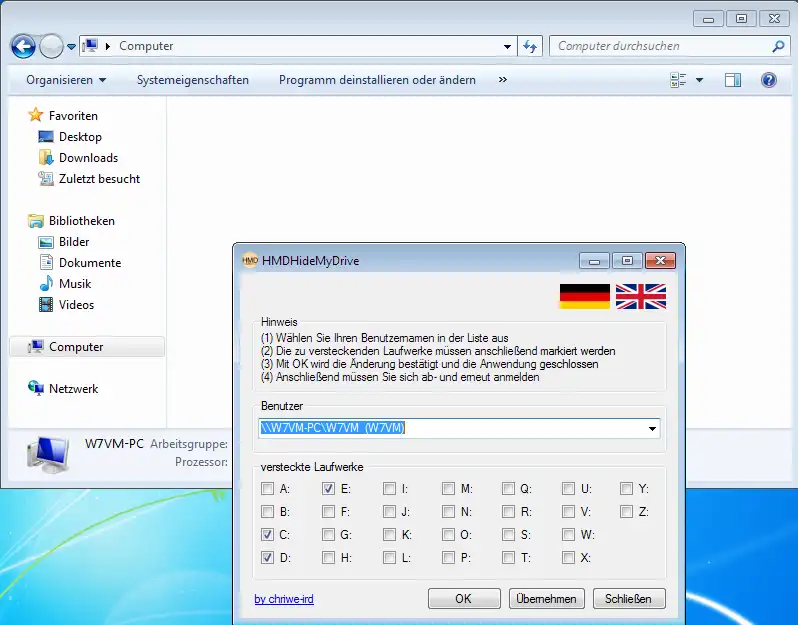Maximize the HMDHideMyDrive window
This screenshot has width=798, height=625.
click(x=627, y=261)
